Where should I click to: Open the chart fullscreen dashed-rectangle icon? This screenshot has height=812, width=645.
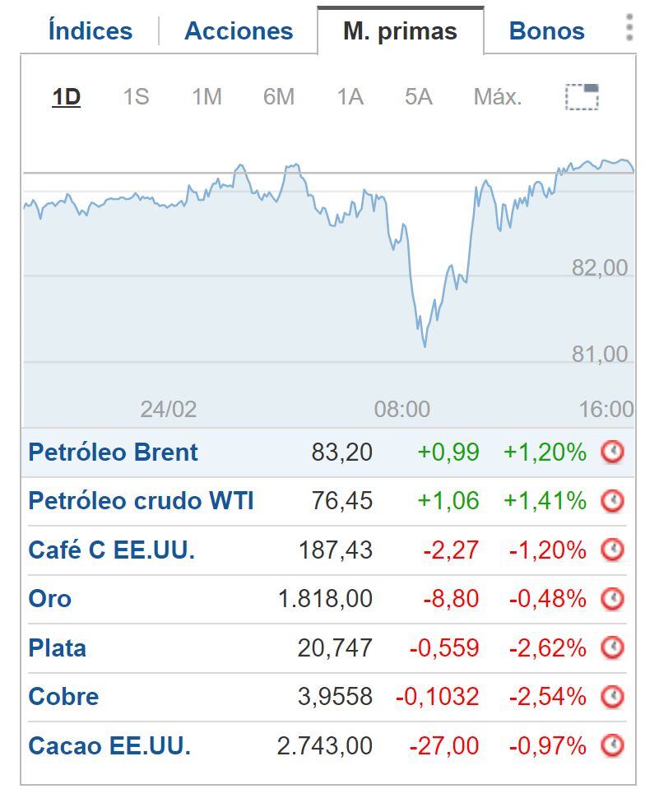point(582,96)
